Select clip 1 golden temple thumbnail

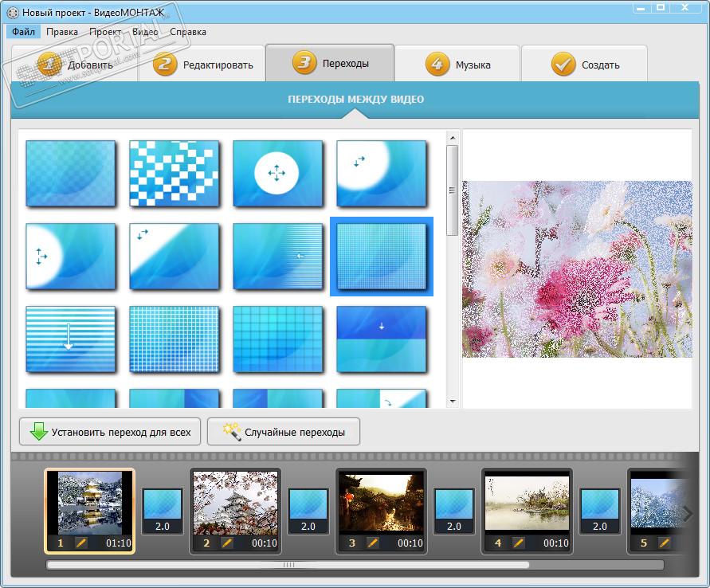90,503
